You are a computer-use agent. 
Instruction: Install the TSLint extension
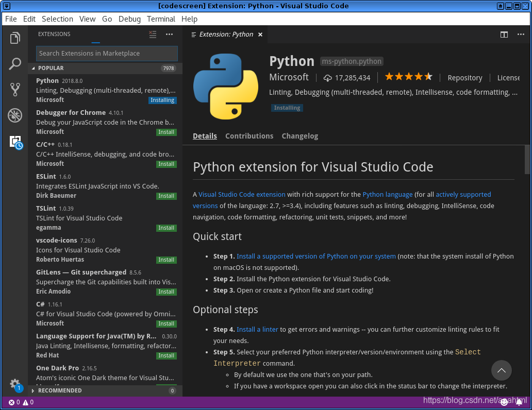coord(166,228)
